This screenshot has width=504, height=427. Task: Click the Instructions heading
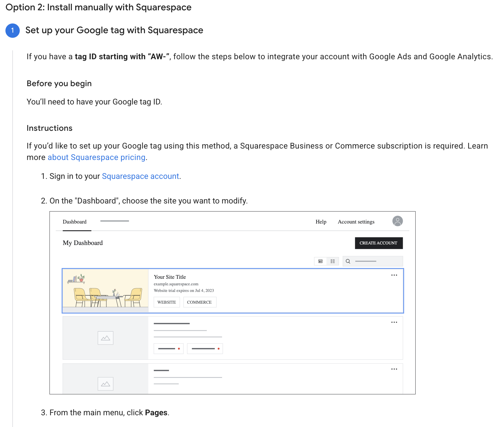pyautogui.click(x=49, y=128)
